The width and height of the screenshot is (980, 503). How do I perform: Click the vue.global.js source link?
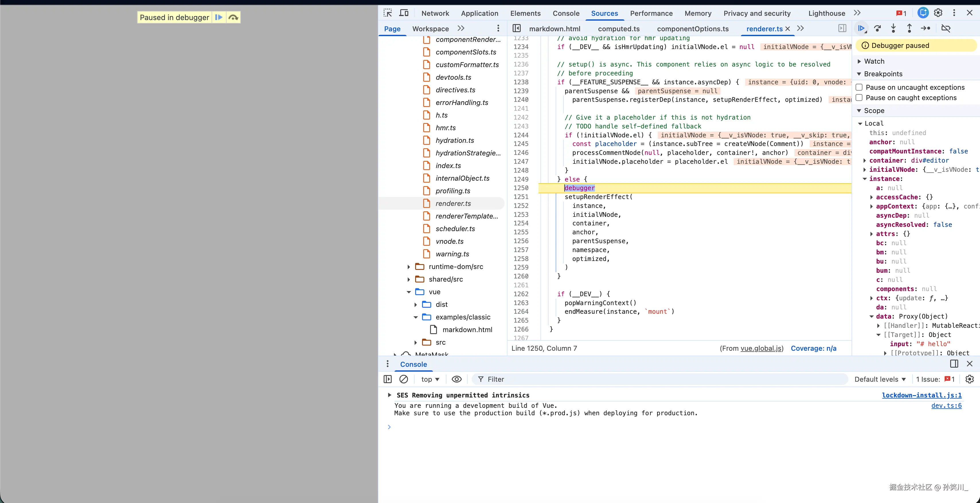coord(761,348)
